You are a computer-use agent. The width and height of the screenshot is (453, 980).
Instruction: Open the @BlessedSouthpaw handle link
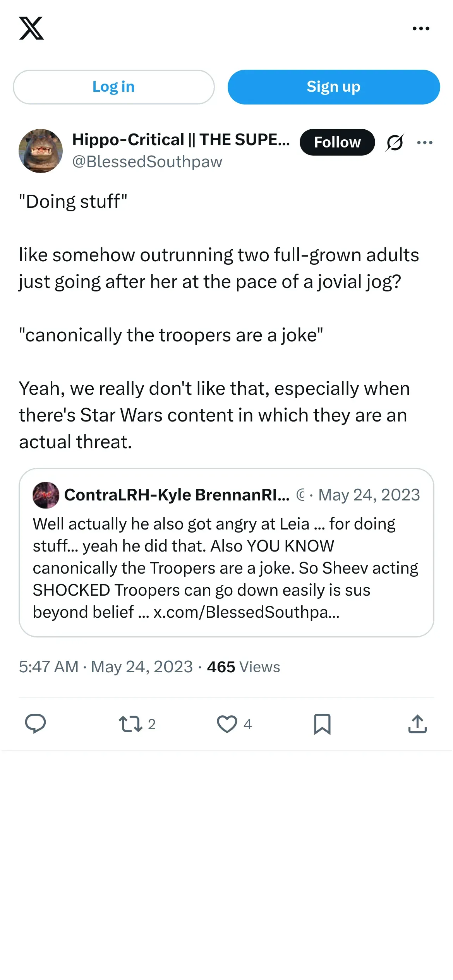pyautogui.click(x=147, y=162)
